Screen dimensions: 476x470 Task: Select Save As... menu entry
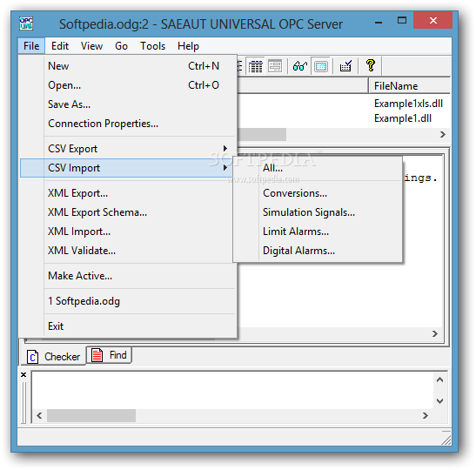click(x=128, y=104)
